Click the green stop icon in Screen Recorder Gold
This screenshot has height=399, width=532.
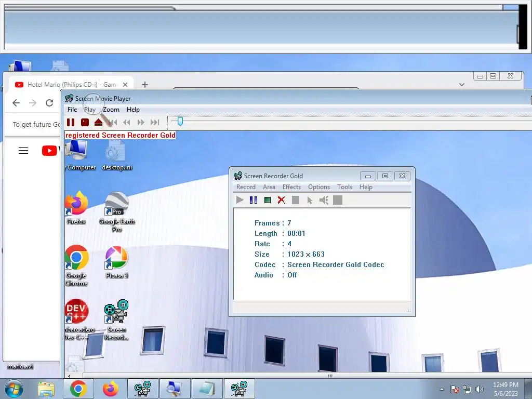(x=268, y=200)
